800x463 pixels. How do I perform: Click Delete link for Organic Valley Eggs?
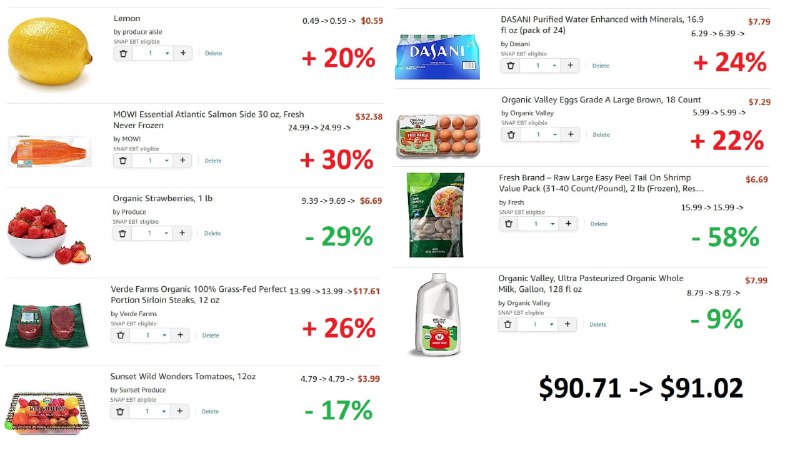click(601, 135)
